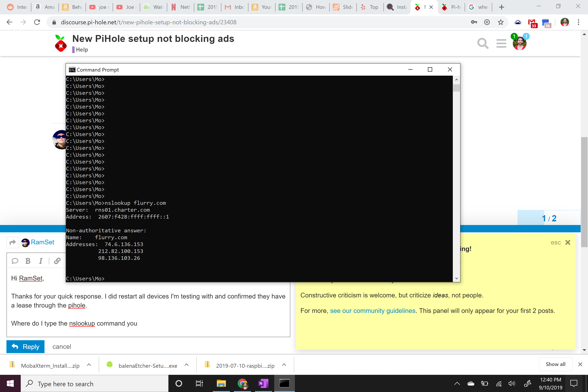Image resolution: width=588 pixels, height=392 pixels.
Task: Open the Discourse hamburger menu
Action: [501, 43]
